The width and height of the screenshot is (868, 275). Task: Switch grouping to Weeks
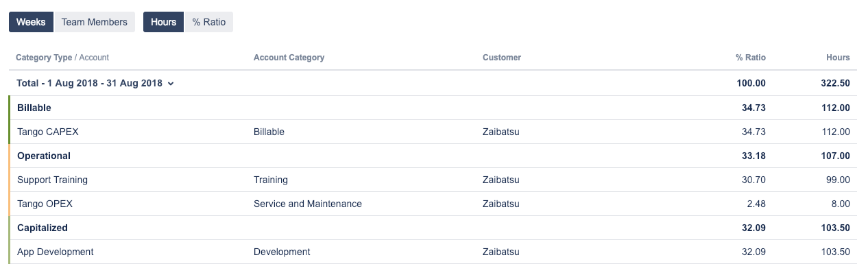click(x=31, y=22)
